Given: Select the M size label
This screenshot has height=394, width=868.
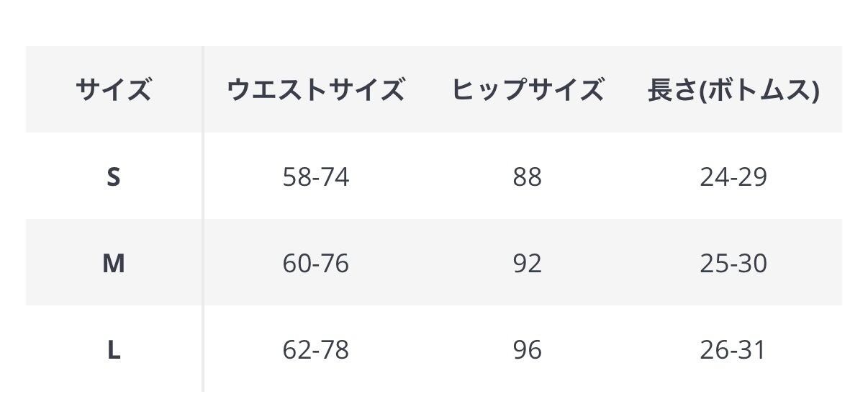Looking at the screenshot, I should click(114, 264).
